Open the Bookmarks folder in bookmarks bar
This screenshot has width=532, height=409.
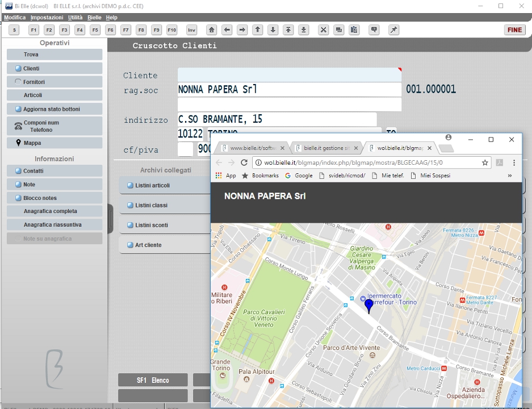coord(260,176)
